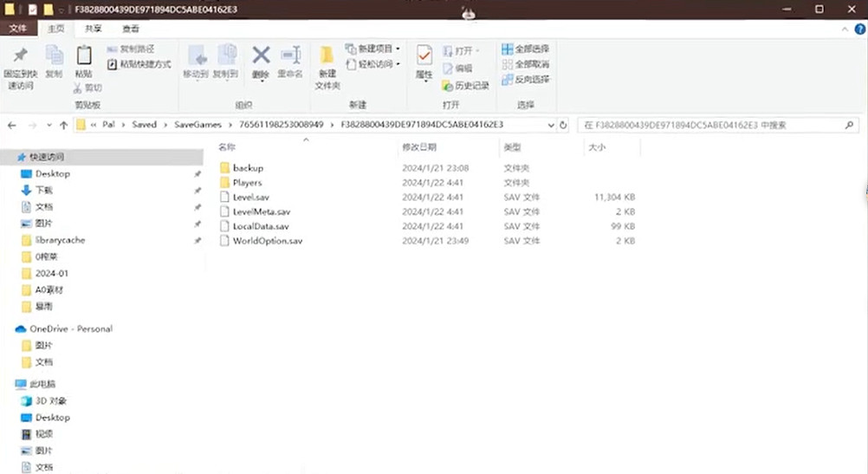Image resolution: width=868 pixels, height=474 pixels.
Task: Open the File (文件) tab
Action: point(17,29)
